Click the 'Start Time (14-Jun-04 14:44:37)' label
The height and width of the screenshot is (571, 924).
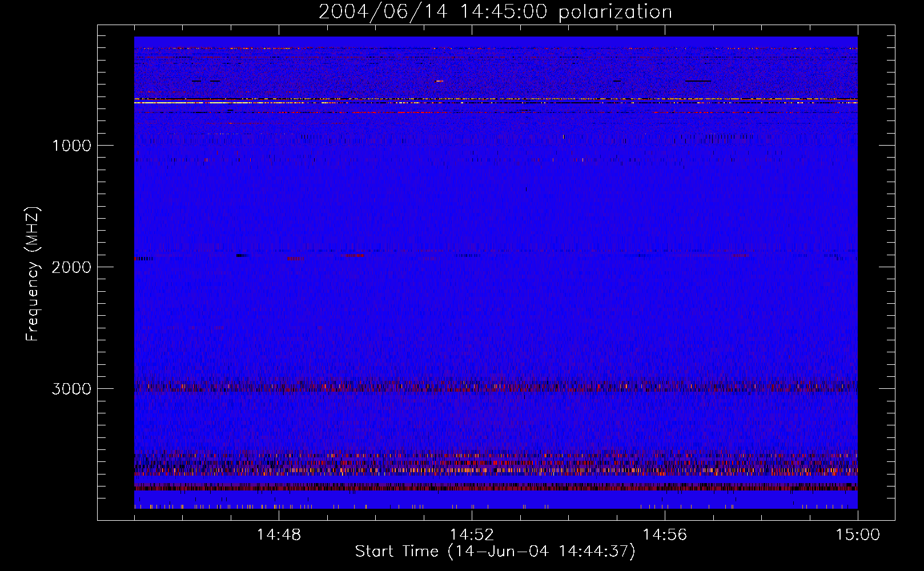(495, 552)
